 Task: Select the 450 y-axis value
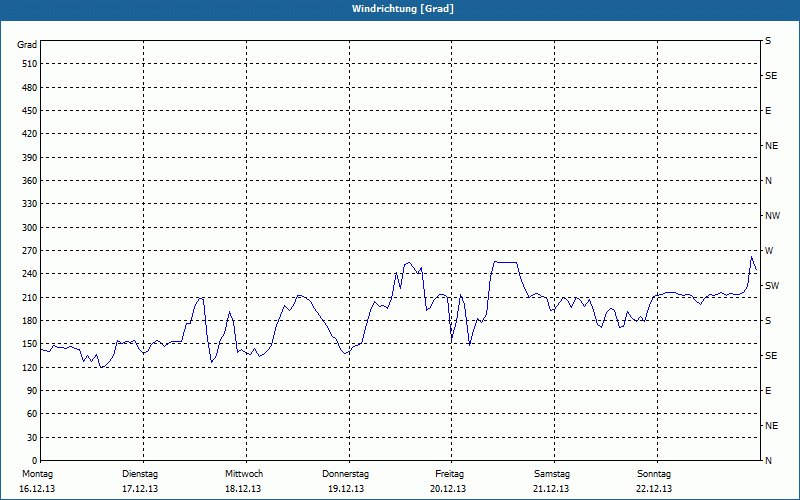pyautogui.click(x=29, y=111)
